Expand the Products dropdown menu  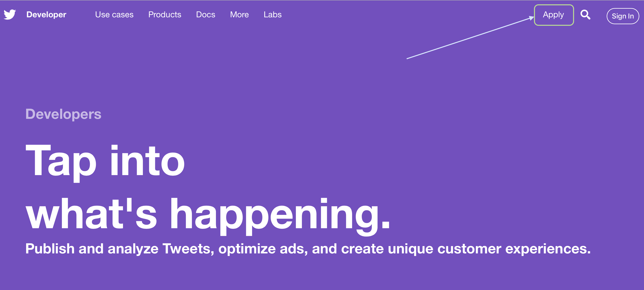click(164, 15)
